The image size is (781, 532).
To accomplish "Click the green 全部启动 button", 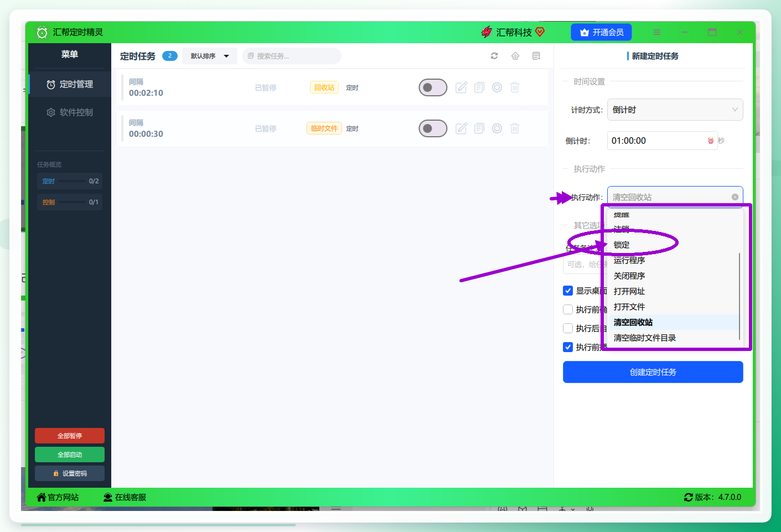I will 70,454.
